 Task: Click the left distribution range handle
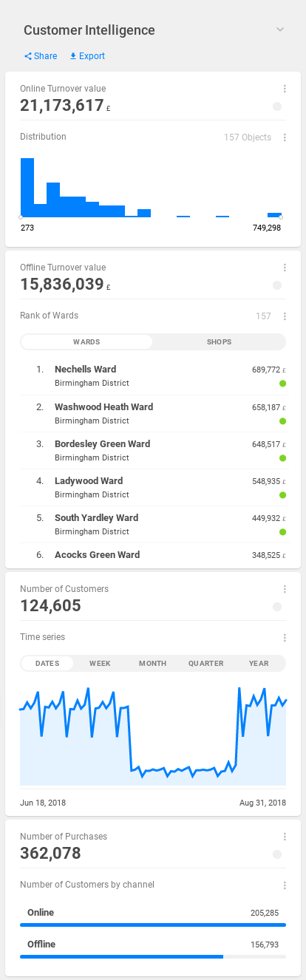pyautogui.click(x=21, y=217)
